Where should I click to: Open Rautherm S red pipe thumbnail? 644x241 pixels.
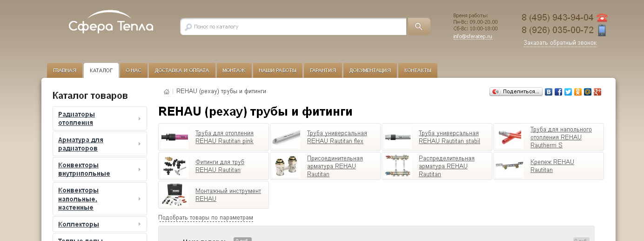[510, 137]
